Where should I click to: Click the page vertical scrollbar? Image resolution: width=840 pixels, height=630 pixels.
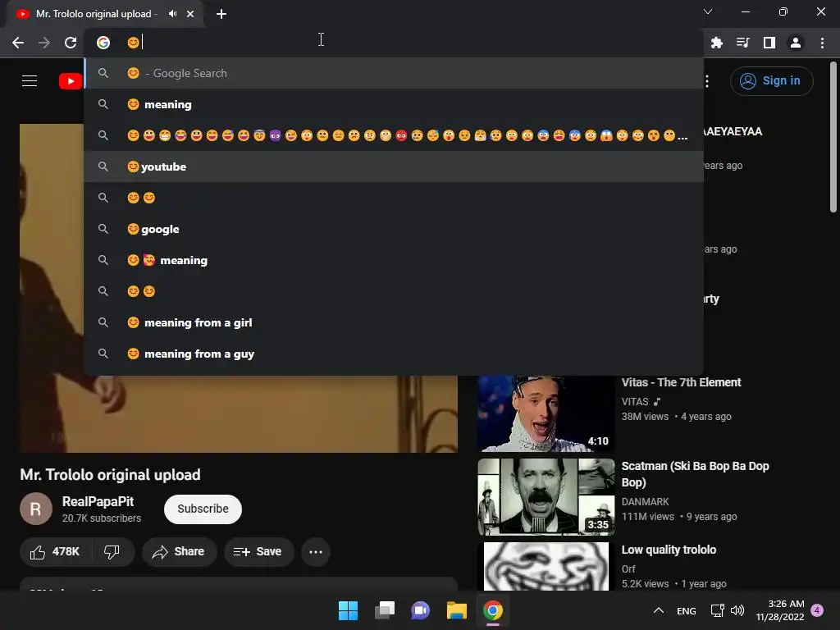coord(833,137)
